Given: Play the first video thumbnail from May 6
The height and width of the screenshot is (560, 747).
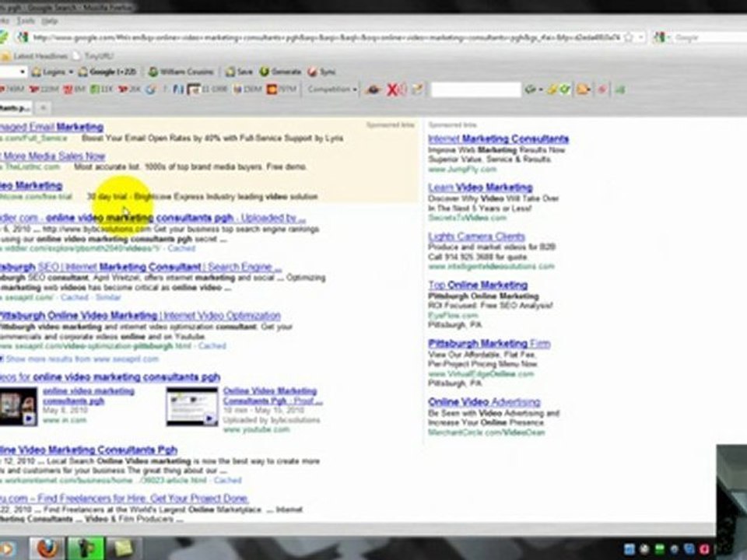Looking at the screenshot, I should tap(19, 406).
